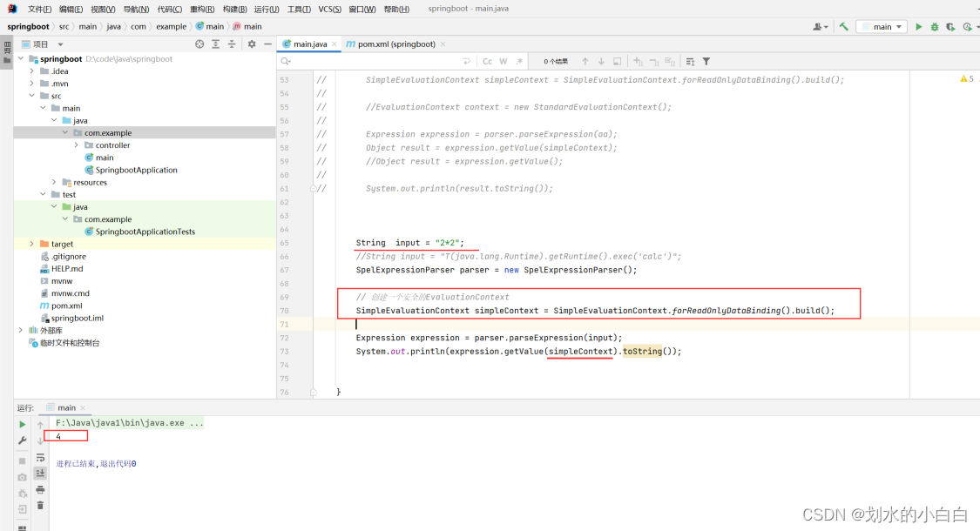This screenshot has width=980, height=531.
Task: Hide the project panel with minus icon
Action: [267, 44]
